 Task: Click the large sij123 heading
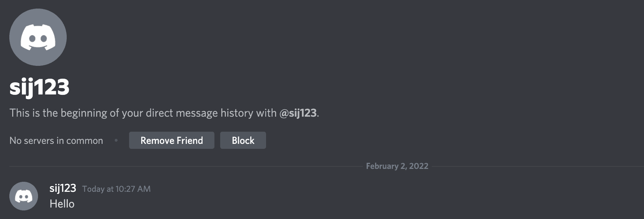tap(39, 87)
